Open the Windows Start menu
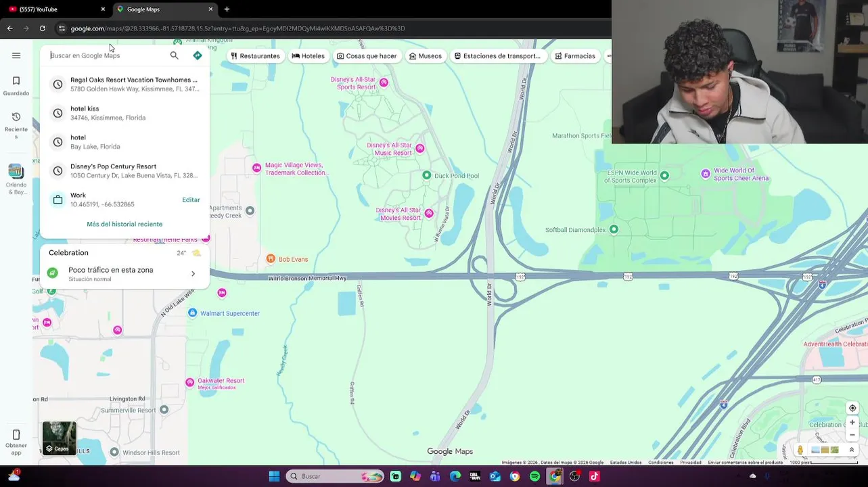Image resolution: width=868 pixels, height=487 pixels. [274, 476]
